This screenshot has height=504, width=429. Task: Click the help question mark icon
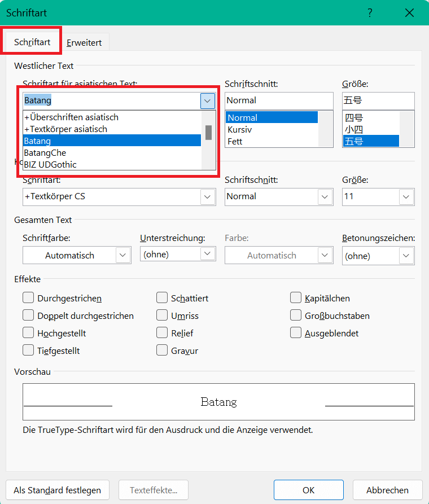pos(370,13)
